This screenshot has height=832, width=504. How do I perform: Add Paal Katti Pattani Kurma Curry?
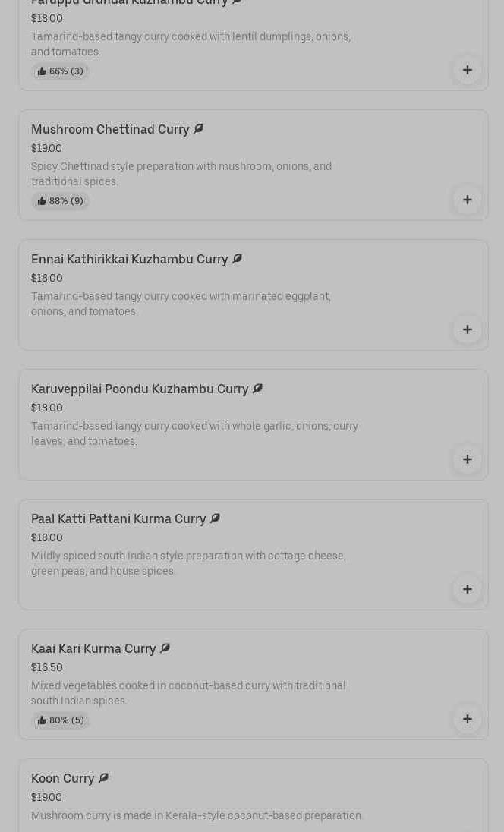click(467, 589)
